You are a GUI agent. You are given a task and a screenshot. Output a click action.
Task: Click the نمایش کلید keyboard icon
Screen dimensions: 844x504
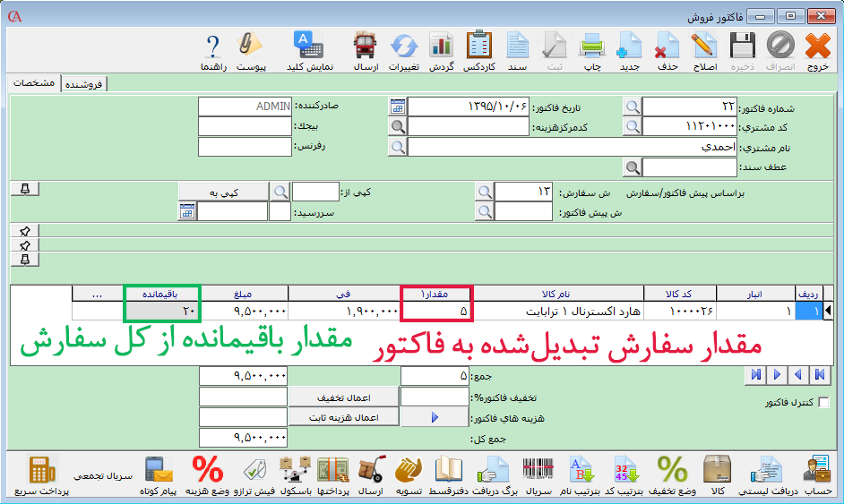coord(309,46)
